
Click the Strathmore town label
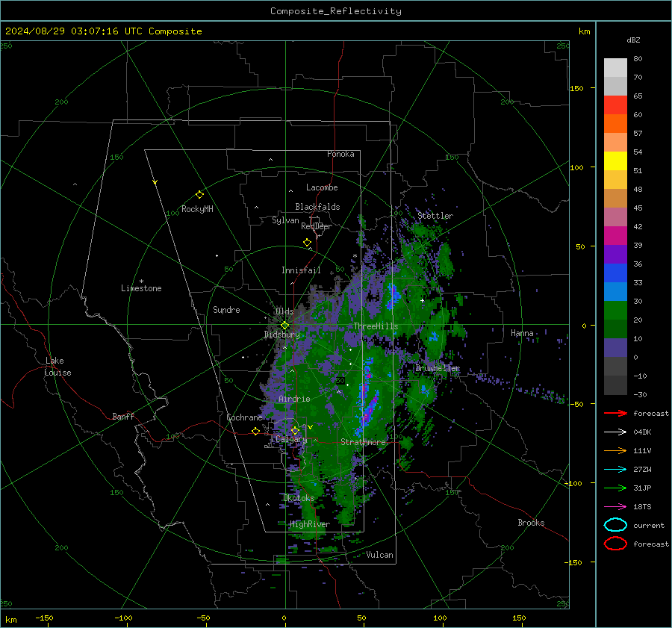click(x=363, y=442)
